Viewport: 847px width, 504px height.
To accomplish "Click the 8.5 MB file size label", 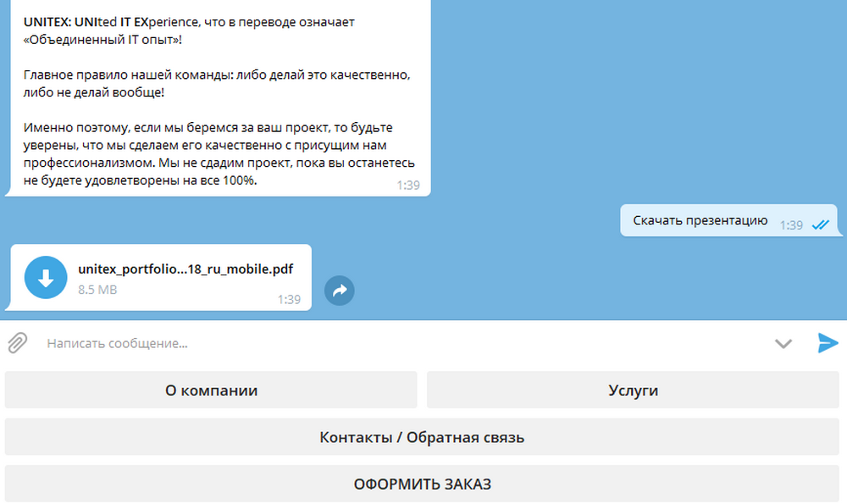I will pos(97,290).
